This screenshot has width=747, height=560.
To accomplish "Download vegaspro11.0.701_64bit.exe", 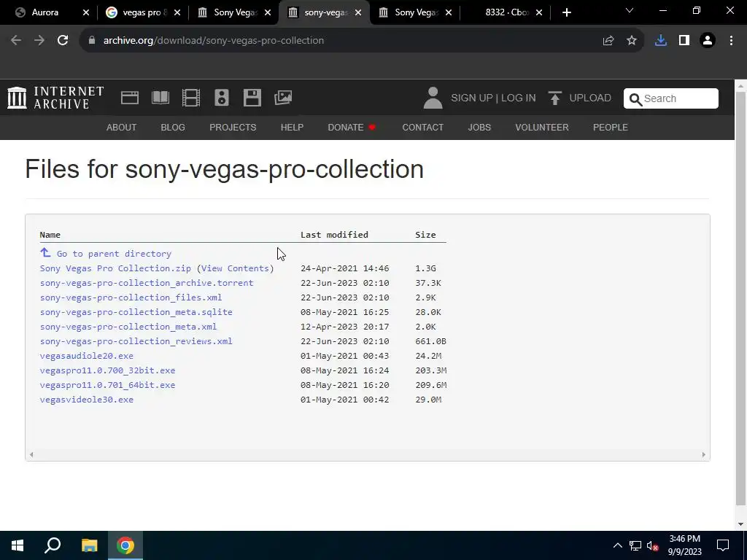I will click(x=108, y=385).
